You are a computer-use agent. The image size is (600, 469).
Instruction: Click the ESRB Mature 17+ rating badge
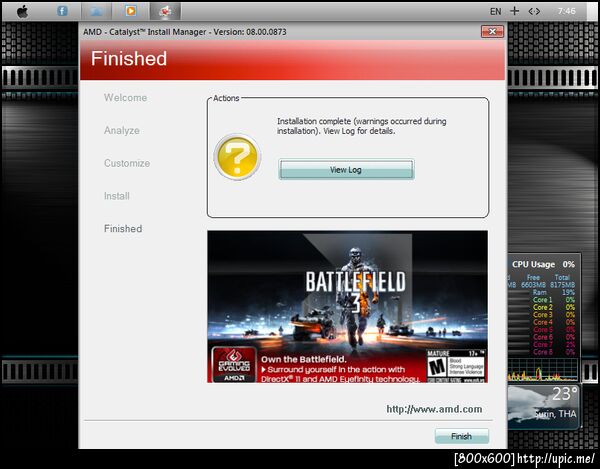coord(456,366)
